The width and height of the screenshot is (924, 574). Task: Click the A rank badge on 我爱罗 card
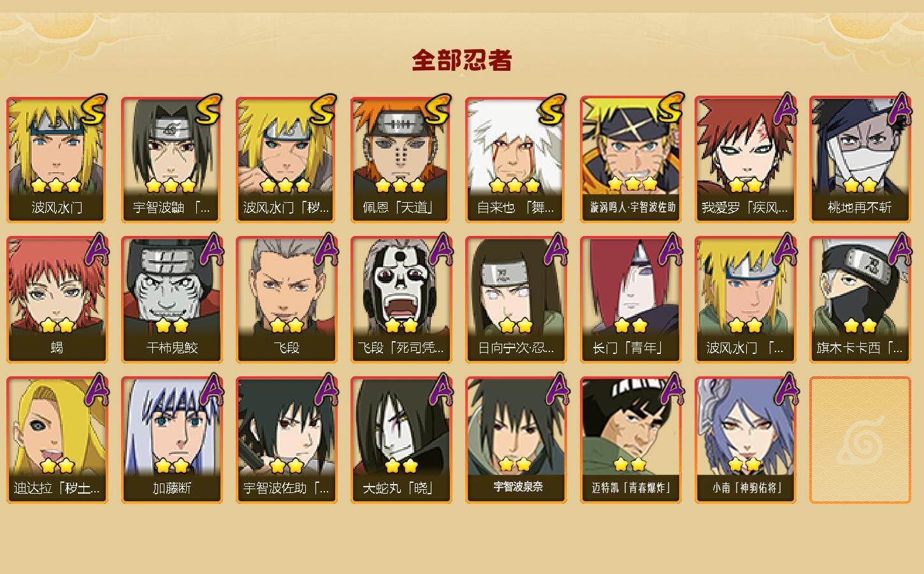coord(787,110)
